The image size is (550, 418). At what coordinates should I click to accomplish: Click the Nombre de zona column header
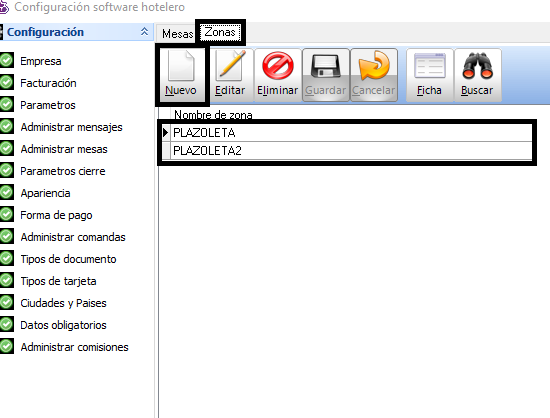pos(213,114)
